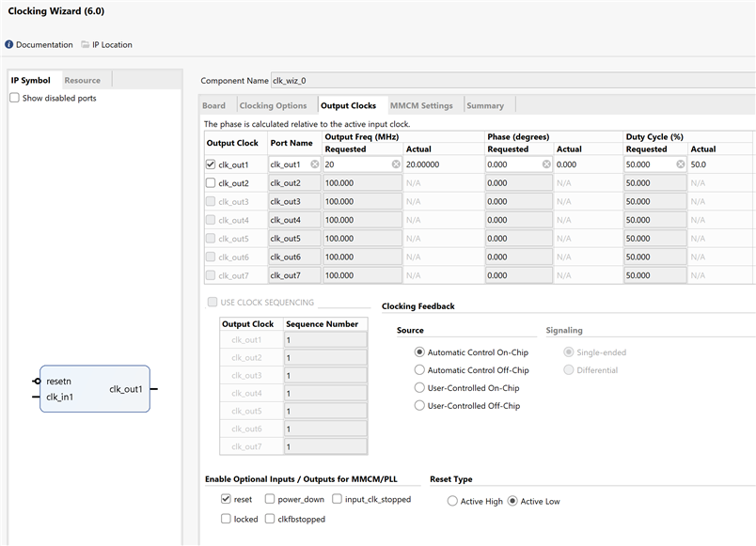This screenshot has width=756, height=546.
Task: Clear the requested output frequency value
Action: (x=396, y=164)
